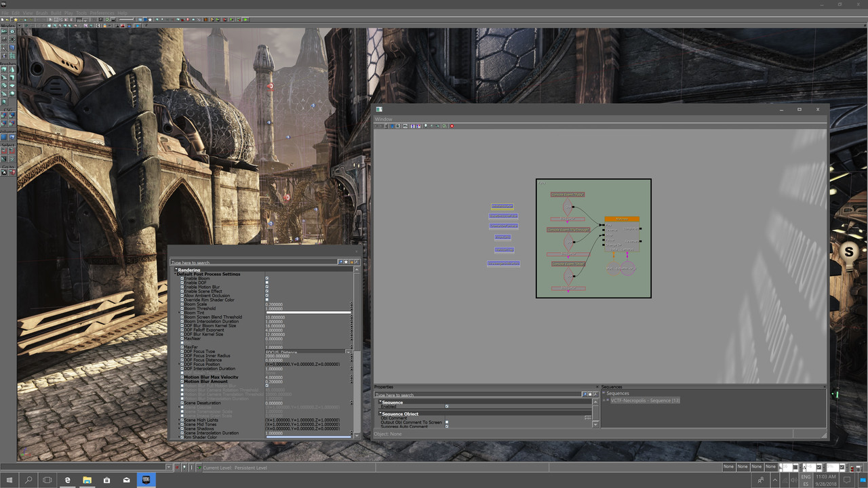Click the white Bloom Tint color swatch
The width and height of the screenshot is (868, 488).
click(x=308, y=312)
